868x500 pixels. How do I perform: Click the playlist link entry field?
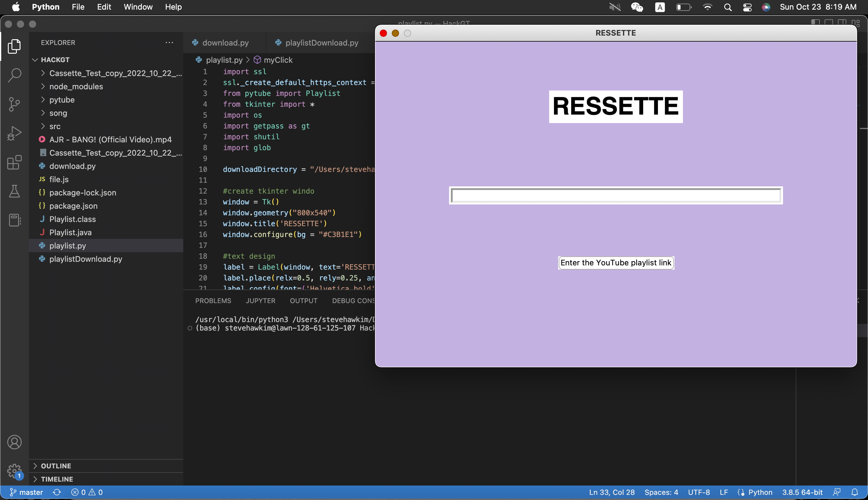click(x=616, y=195)
